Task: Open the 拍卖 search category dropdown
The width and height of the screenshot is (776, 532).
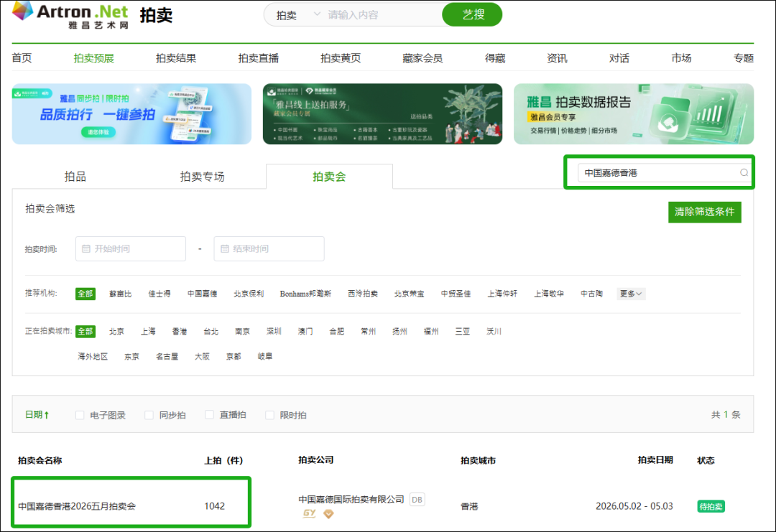Action: [298, 15]
